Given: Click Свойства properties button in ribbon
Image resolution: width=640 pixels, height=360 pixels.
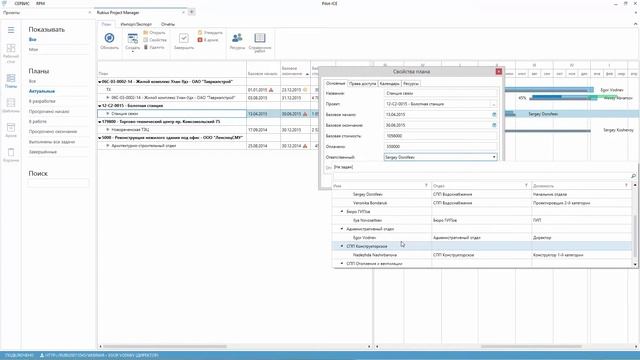Looking at the screenshot, I should (x=155, y=40).
